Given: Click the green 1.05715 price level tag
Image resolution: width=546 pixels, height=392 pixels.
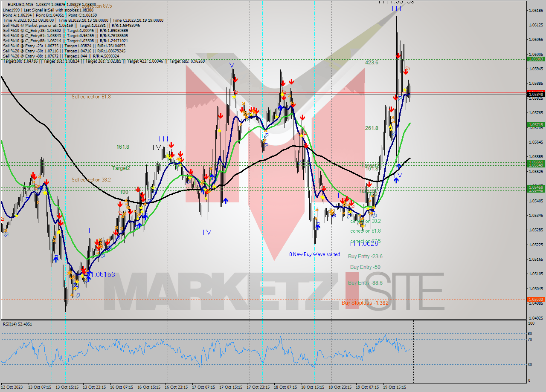Looking at the screenshot, I should 536,125.
